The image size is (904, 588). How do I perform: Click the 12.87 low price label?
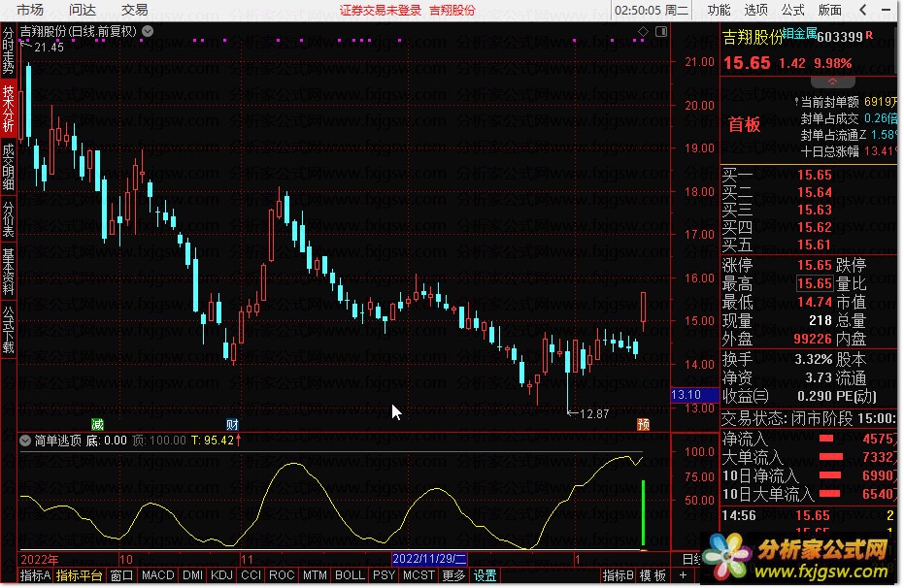[594, 414]
